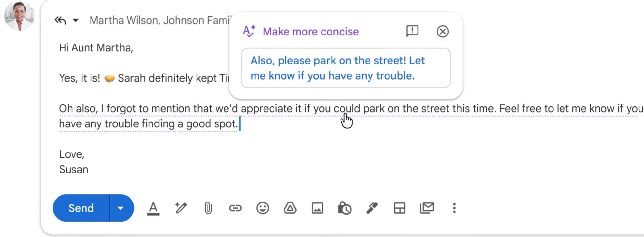Open the emoji picker
This screenshot has width=644, height=237.
(x=263, y=208)
